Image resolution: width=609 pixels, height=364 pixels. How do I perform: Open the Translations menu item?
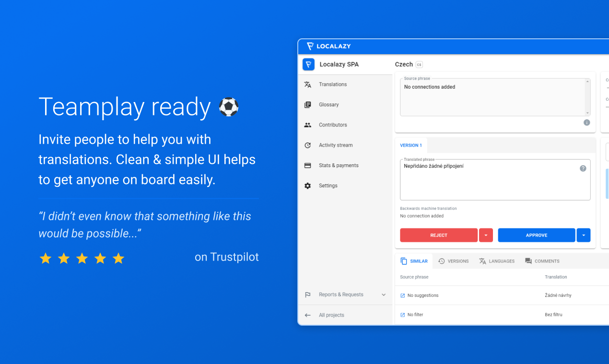[345, 84]
